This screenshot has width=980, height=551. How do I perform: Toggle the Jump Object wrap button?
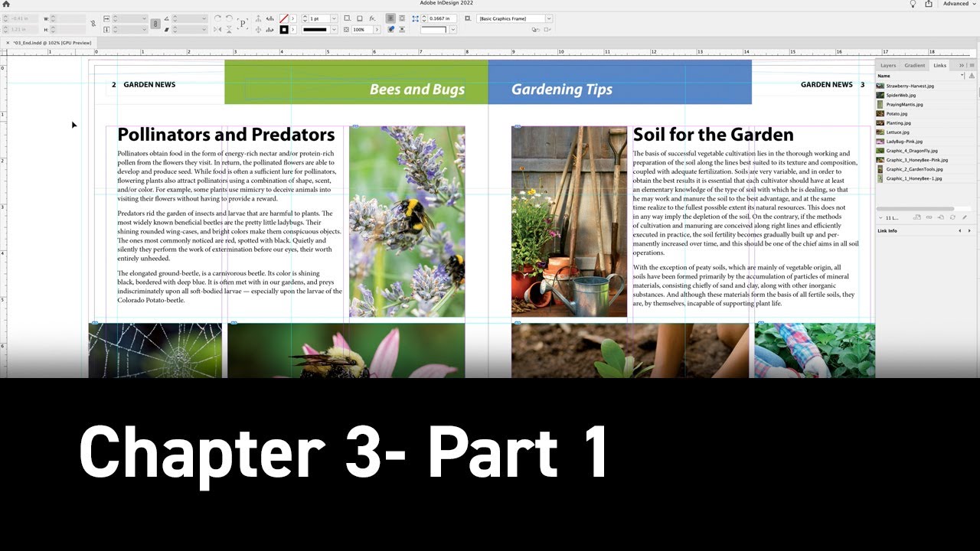point(402,29)
